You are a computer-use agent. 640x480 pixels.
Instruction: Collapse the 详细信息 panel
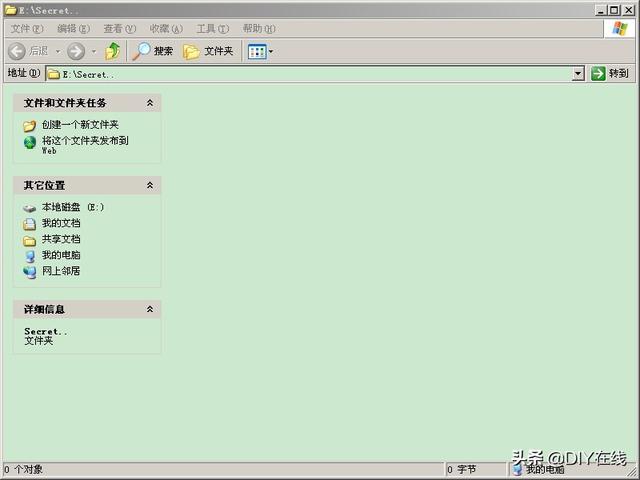pos(150,309)
